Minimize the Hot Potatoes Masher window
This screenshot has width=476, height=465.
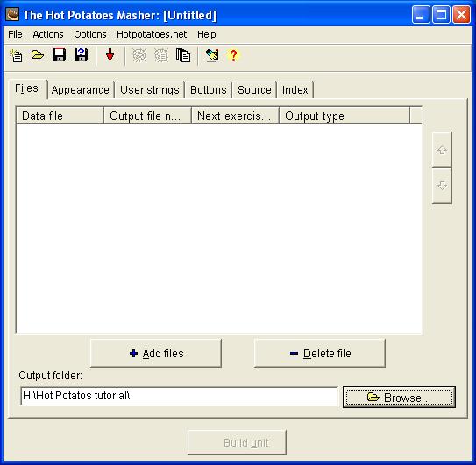[x=421, y=14]
